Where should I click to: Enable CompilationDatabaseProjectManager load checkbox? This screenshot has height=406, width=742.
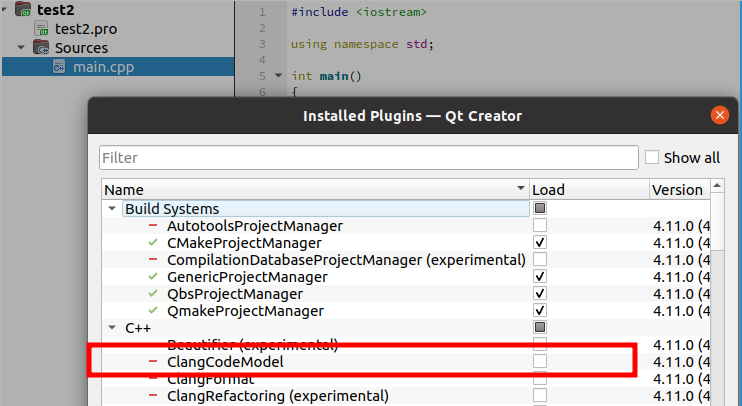point(540,259)
